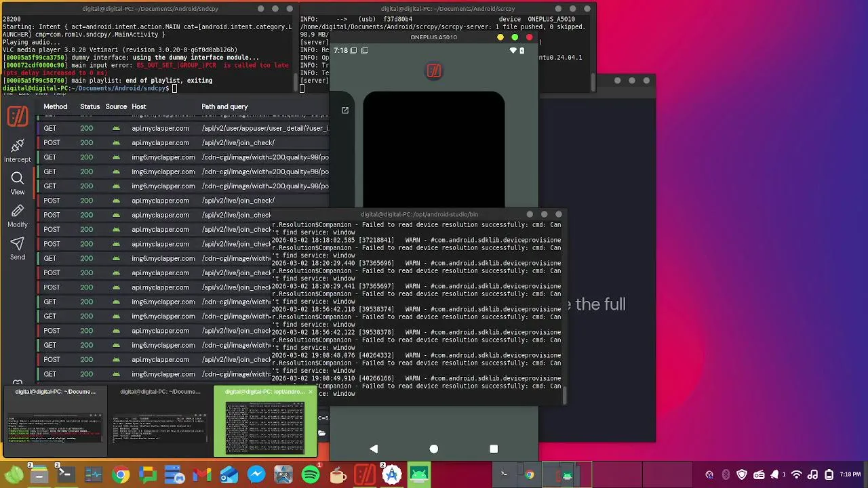Viewport: 868px width, 488px height.
Task: Tap the expand icon beside the phone preview
Action: [x=345, y=110]
